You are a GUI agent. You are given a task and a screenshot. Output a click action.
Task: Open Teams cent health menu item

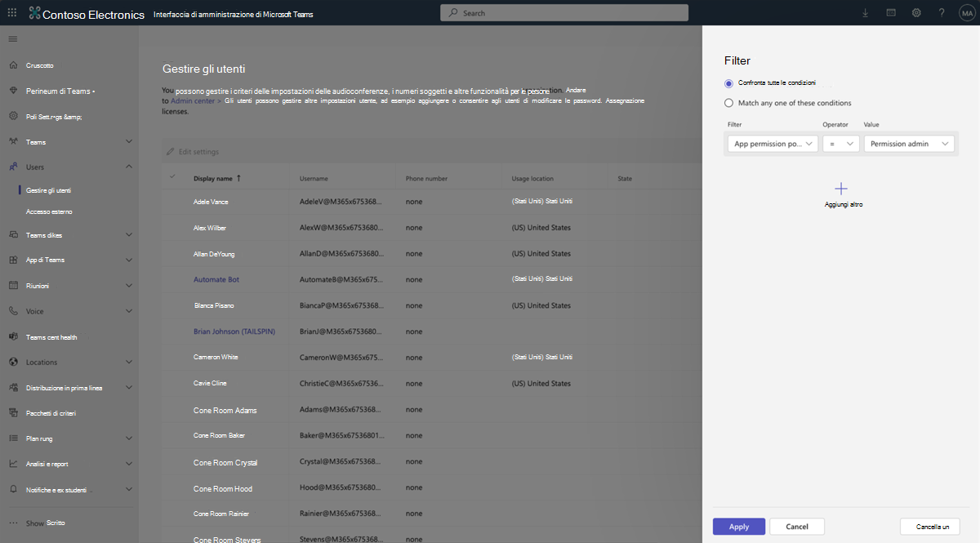tap(51, 337)
